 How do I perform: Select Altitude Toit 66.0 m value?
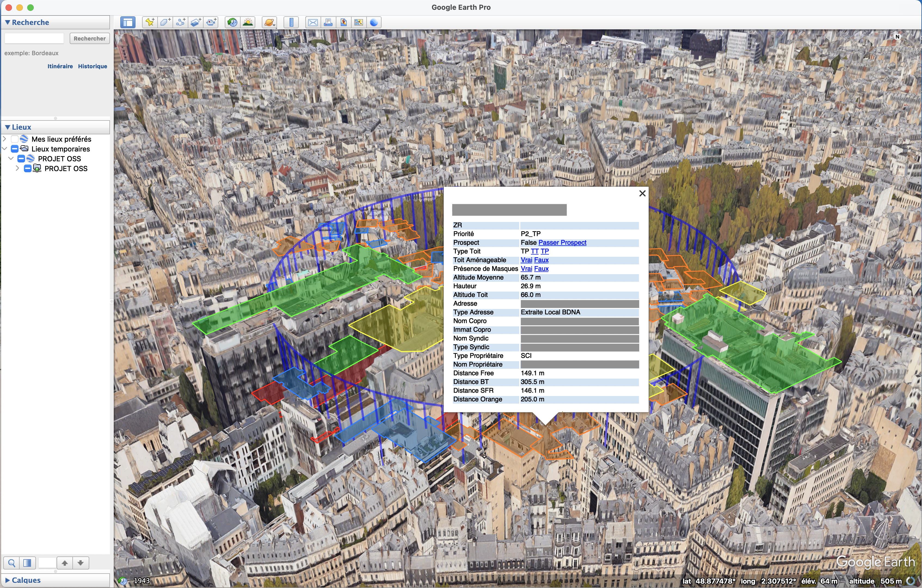point(531,295)
